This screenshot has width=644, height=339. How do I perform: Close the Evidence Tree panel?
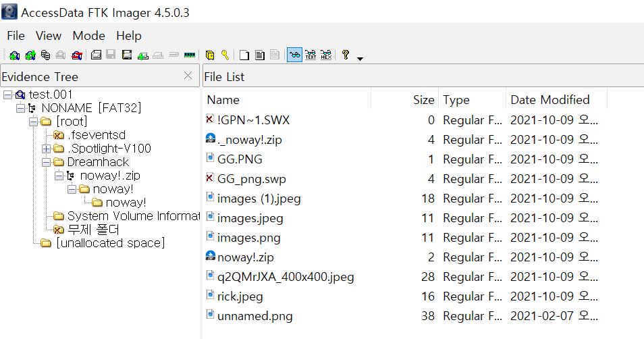(x=188, y=76)
